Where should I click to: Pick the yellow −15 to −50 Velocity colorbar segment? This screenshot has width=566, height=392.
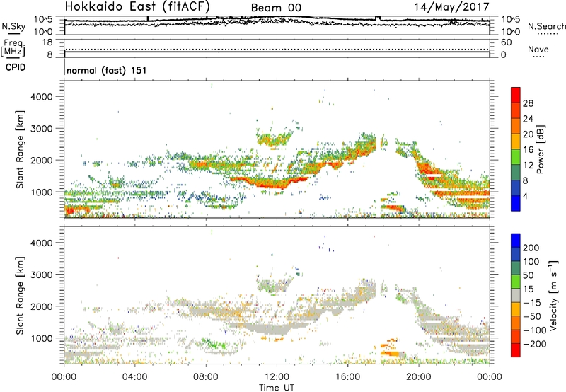516,309
